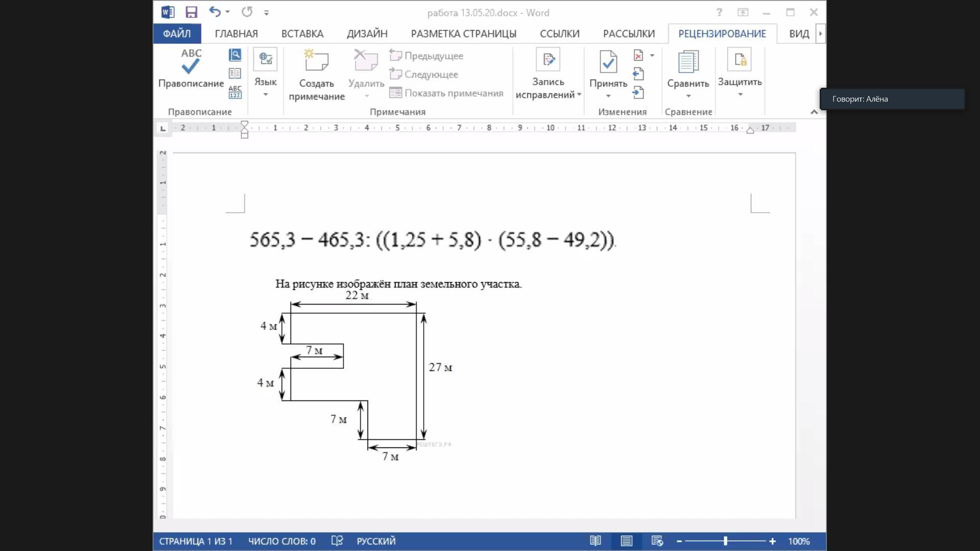Screen dimensions: 980x551
Task: Expand the Запись исправлений dropdown arrow
Action: pyautogui.click(x=579, y=95)
